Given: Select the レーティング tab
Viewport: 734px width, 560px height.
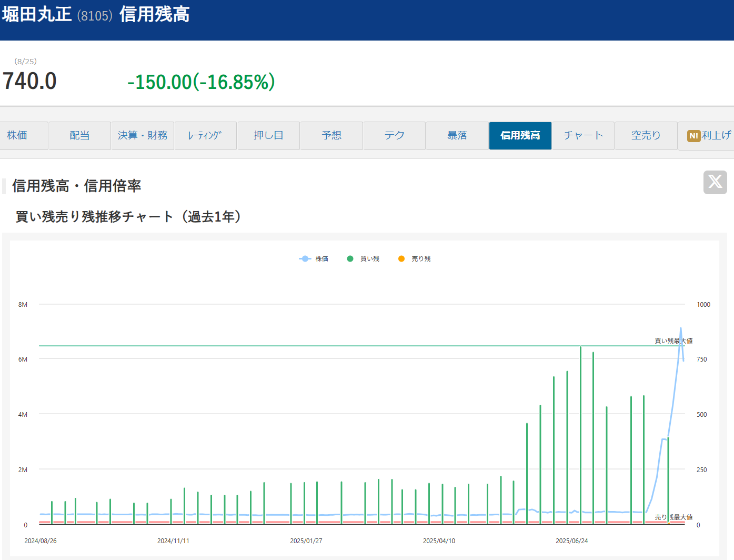Looking at the screenshot, I should coord(205,136).
